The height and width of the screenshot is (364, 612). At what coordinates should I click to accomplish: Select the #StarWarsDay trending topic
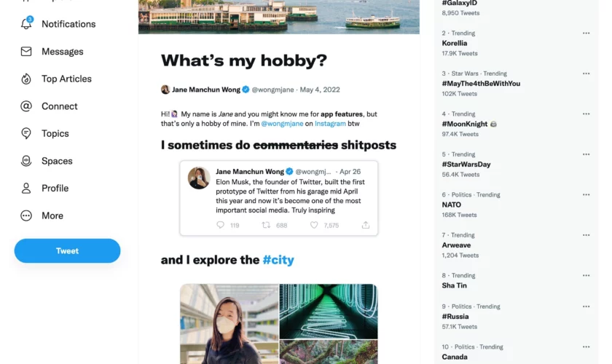(x=466, y=165)
